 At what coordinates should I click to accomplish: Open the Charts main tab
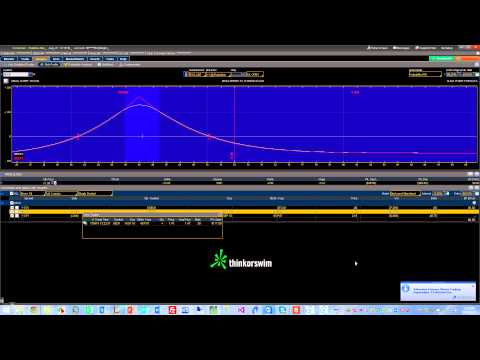(x=94, y=59)
